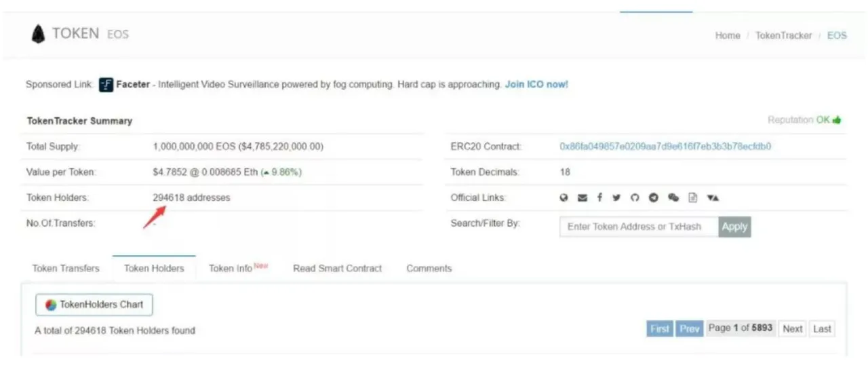The height and width of the screenshot is (365, 868).
Task: Open the TokenHolders Chart button
Action: point(94,305)
